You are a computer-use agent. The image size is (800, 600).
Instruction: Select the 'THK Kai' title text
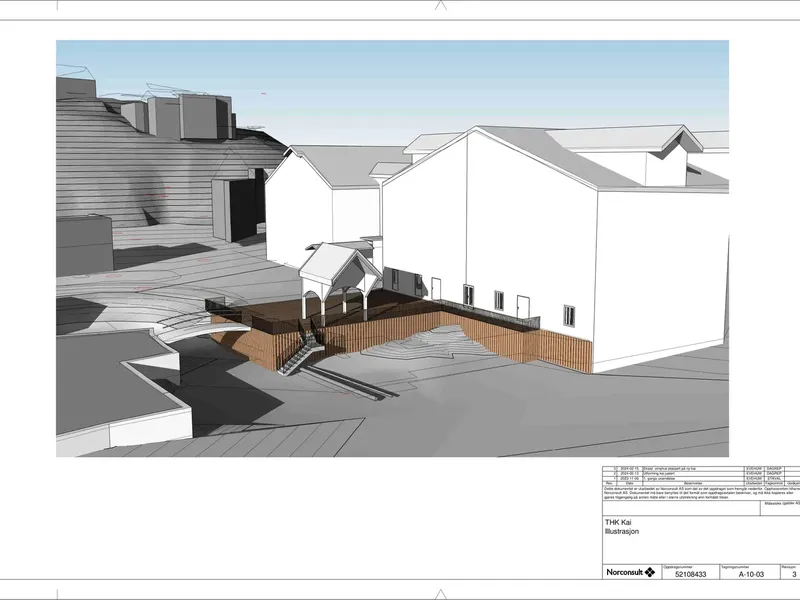[x=618, y=522]
